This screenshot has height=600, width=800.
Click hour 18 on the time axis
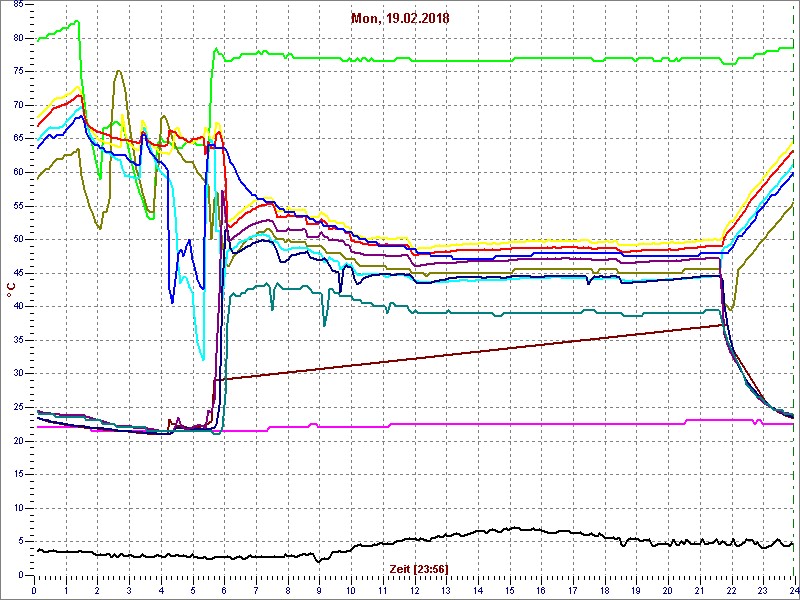(604, 589)
